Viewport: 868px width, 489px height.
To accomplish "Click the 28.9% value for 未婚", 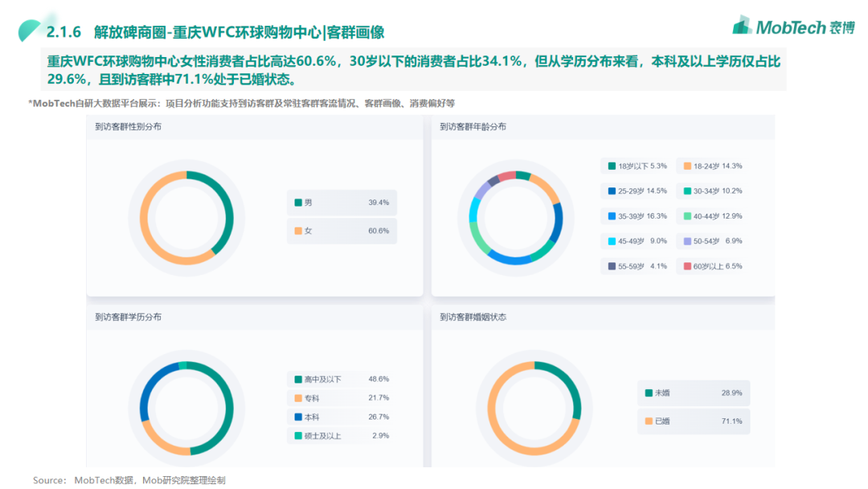I will point(732,393).
